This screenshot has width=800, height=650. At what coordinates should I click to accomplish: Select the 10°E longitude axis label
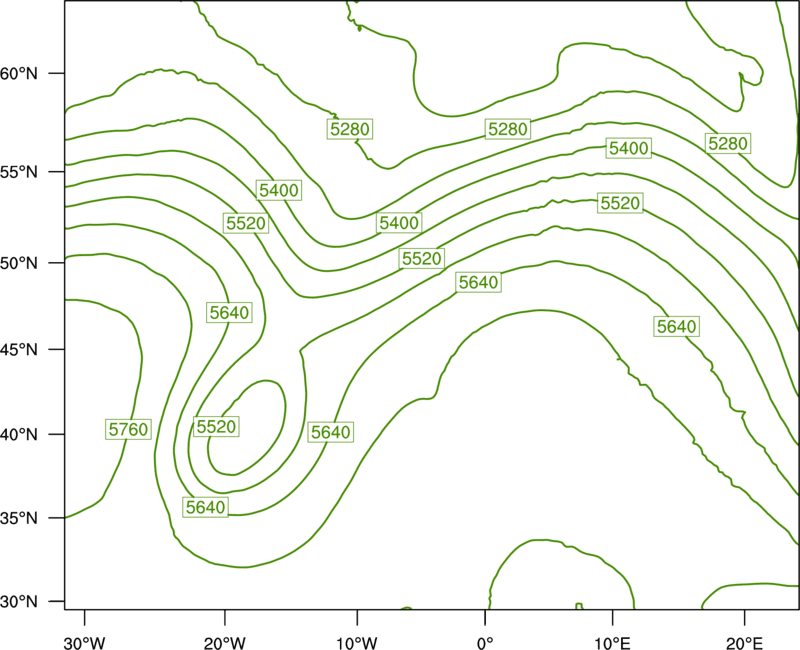point(612,643)
